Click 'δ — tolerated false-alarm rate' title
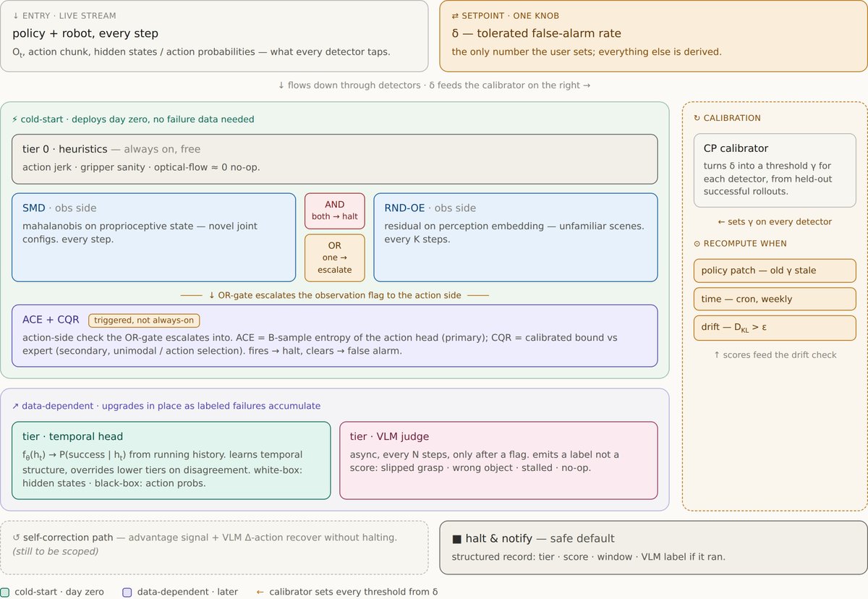The image size is (868, 599). 536,33
